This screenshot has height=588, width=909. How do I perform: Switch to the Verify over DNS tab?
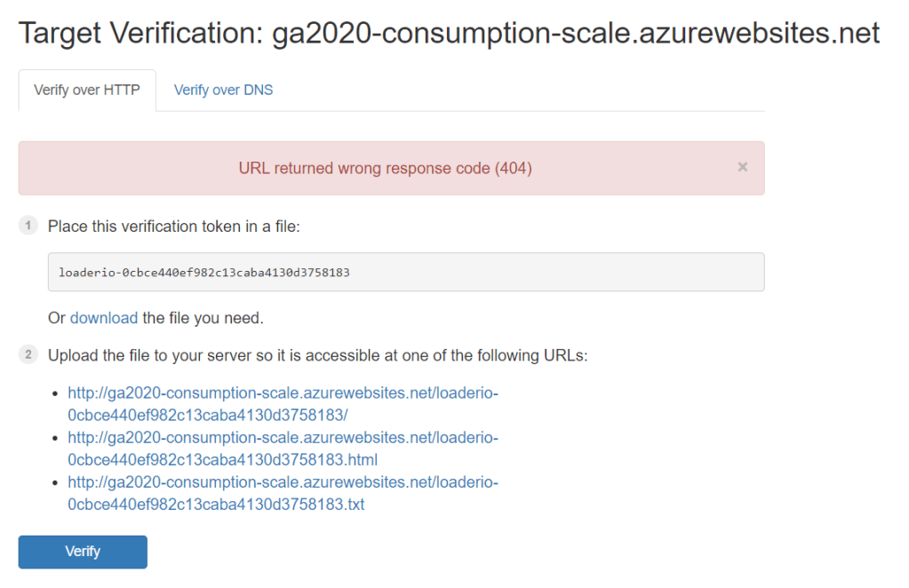[x=223, y=90]
